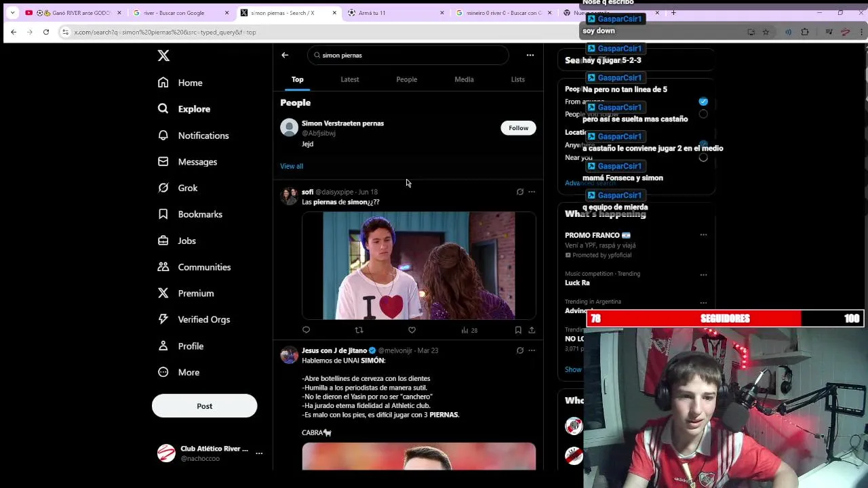Open more options on the Jesus con J tweet
The height and width of the screenshot is (488, 868).
pyautogui.click(x=532, y=350)
